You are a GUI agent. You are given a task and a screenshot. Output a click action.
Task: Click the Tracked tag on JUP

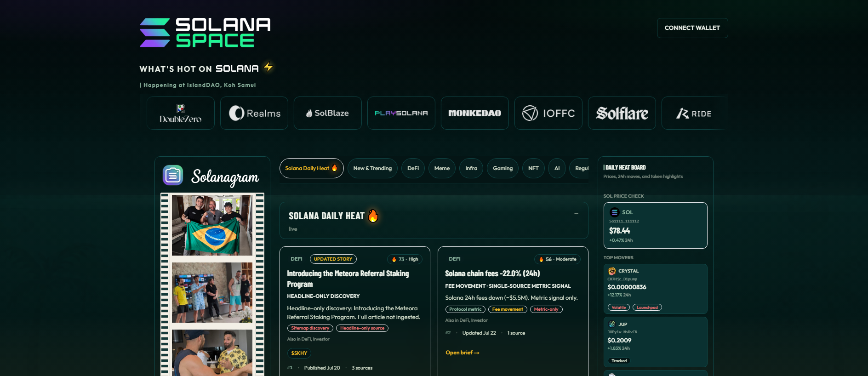[619, 361]
